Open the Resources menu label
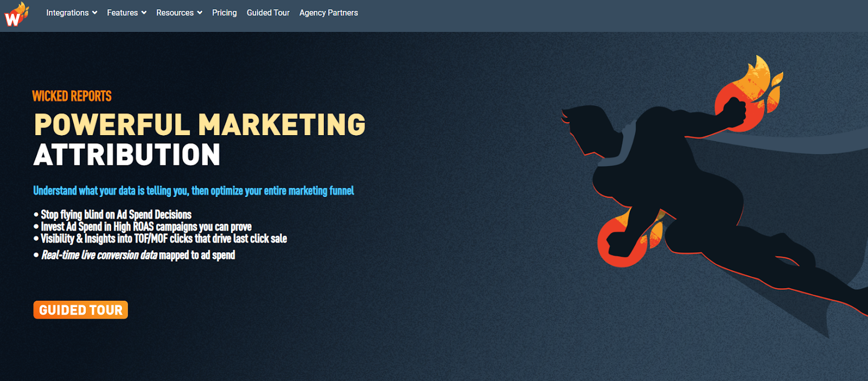The height and width of the screenshot is (381, 868). [175, 12]
